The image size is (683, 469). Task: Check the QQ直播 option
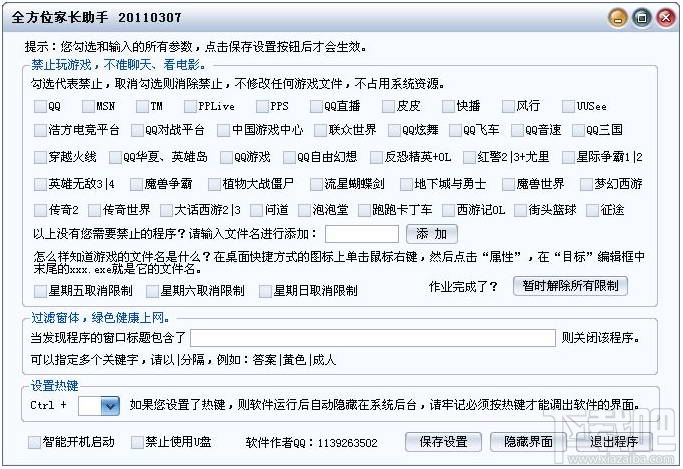tap(316, 106)
